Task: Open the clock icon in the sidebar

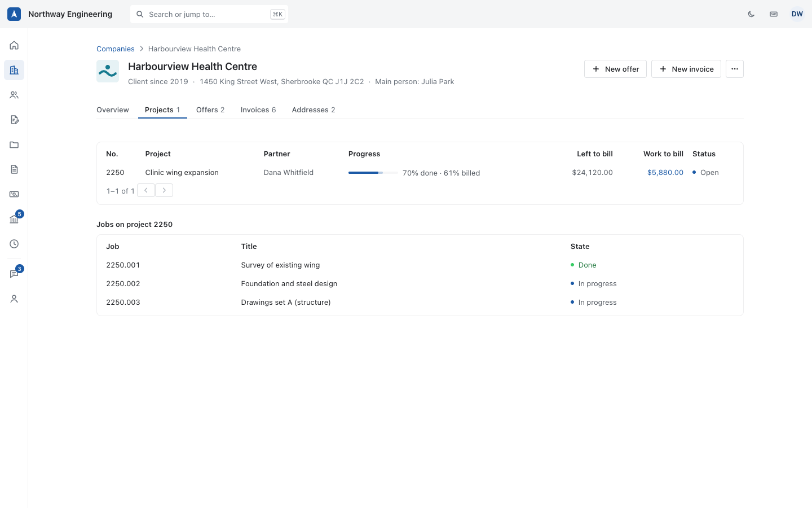Action: (14, 244)
